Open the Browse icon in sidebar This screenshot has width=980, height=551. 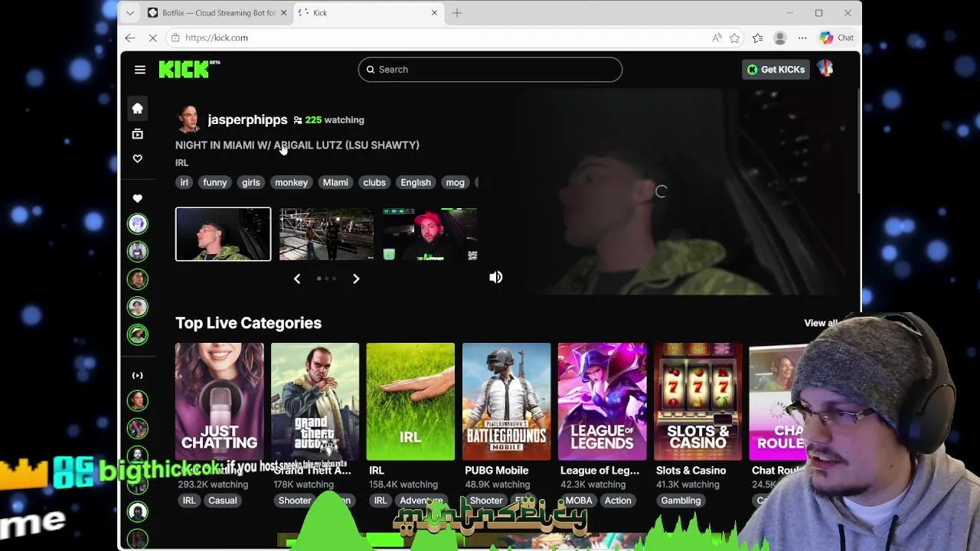point(138,134)
